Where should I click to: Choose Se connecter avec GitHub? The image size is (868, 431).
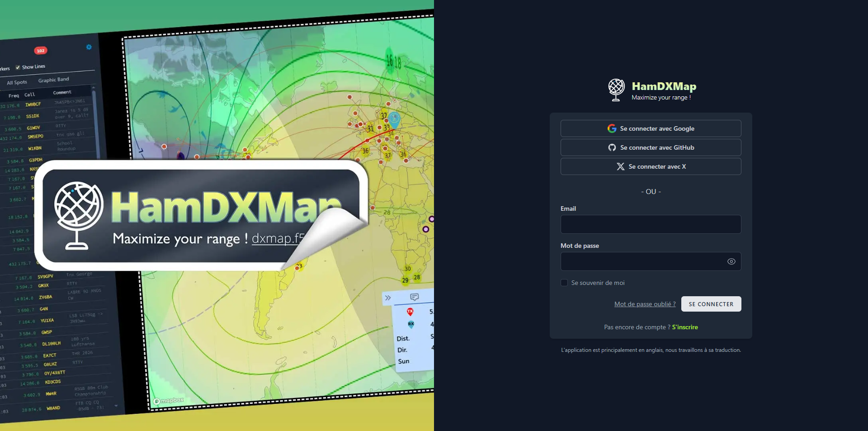(x=651, y=147)
